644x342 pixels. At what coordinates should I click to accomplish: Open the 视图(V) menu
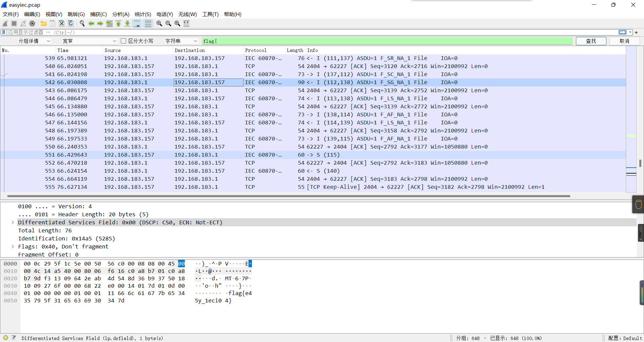pos(54,14)
